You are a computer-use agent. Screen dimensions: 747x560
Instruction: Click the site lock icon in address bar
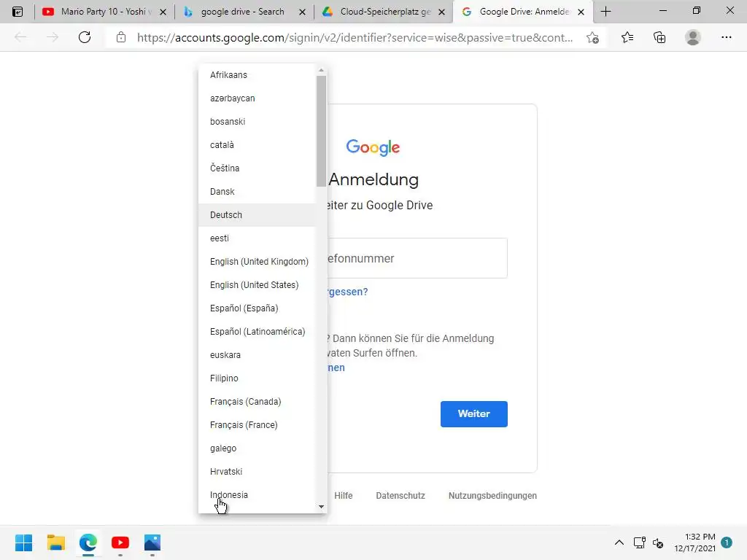(x=121, y=38)
